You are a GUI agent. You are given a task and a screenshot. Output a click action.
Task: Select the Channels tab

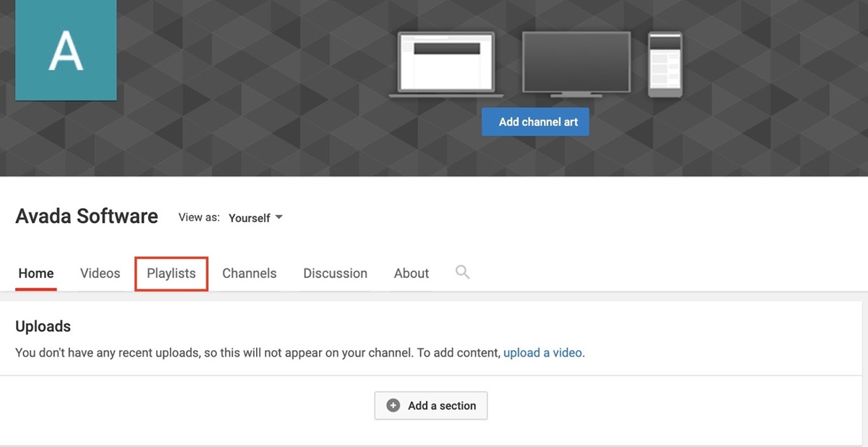coord(250,273)
